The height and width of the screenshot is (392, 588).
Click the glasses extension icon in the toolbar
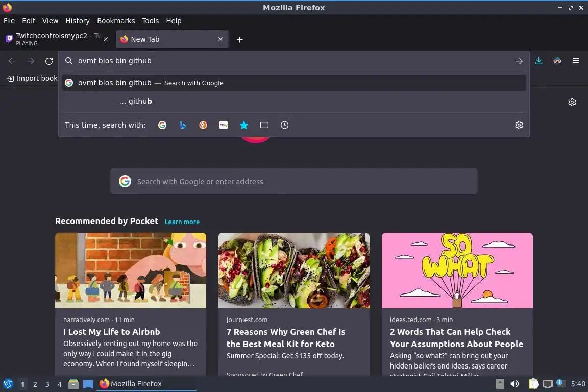tap(557, 61)
